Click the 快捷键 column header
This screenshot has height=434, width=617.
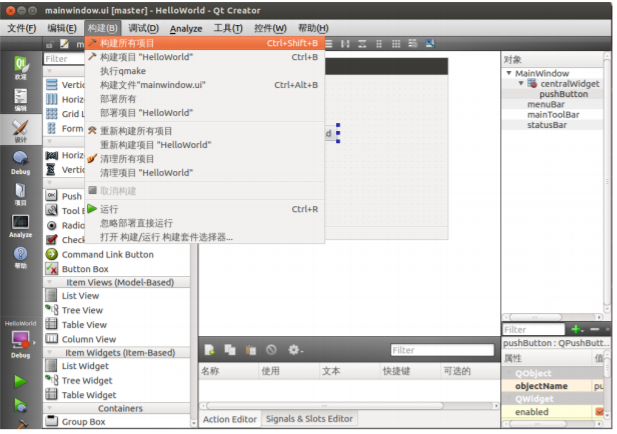(410, 371)
